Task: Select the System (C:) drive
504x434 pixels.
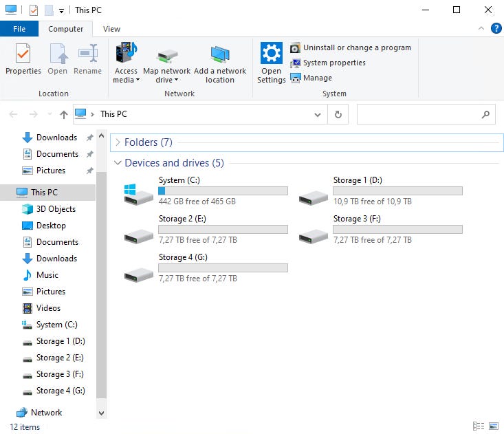Action: point(206,191)
